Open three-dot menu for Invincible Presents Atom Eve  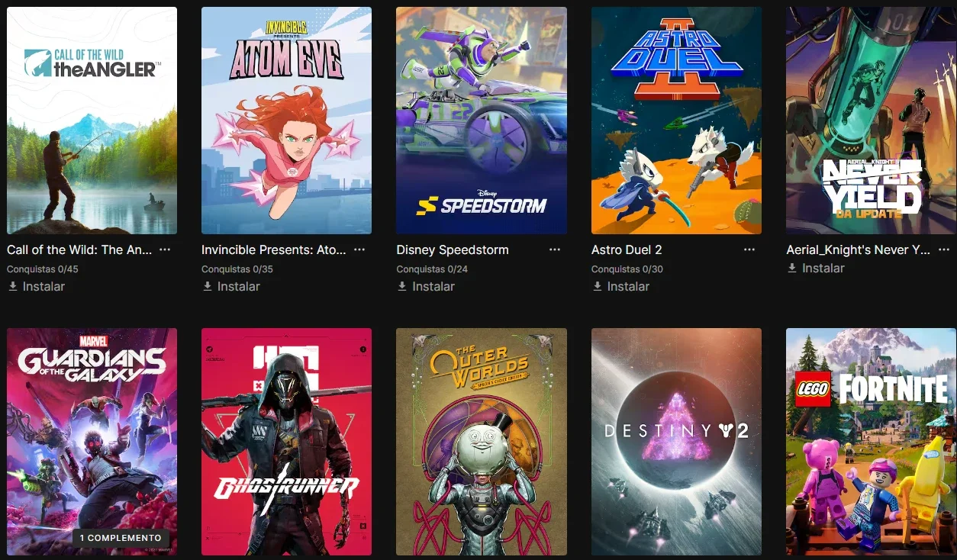(x=359, y=249)
